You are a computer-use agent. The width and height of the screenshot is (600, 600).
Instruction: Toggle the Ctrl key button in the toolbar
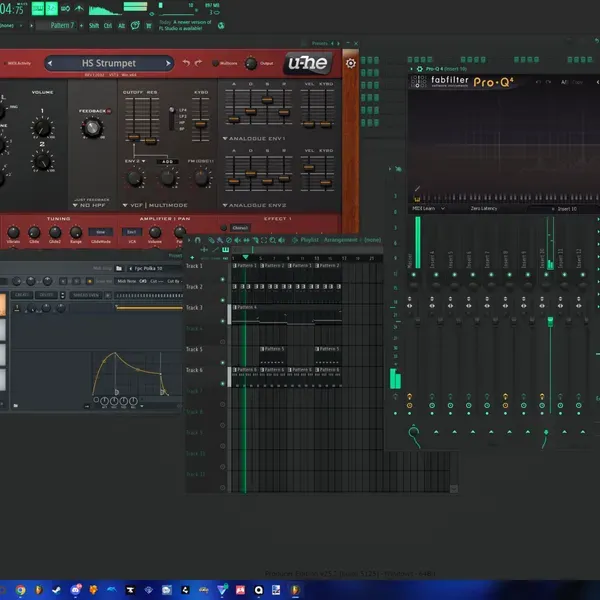coord(108,26)
